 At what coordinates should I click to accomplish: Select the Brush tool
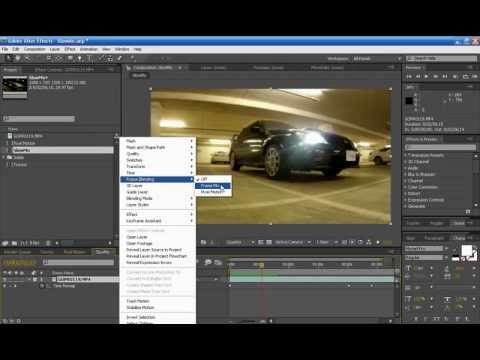(101, 59)
